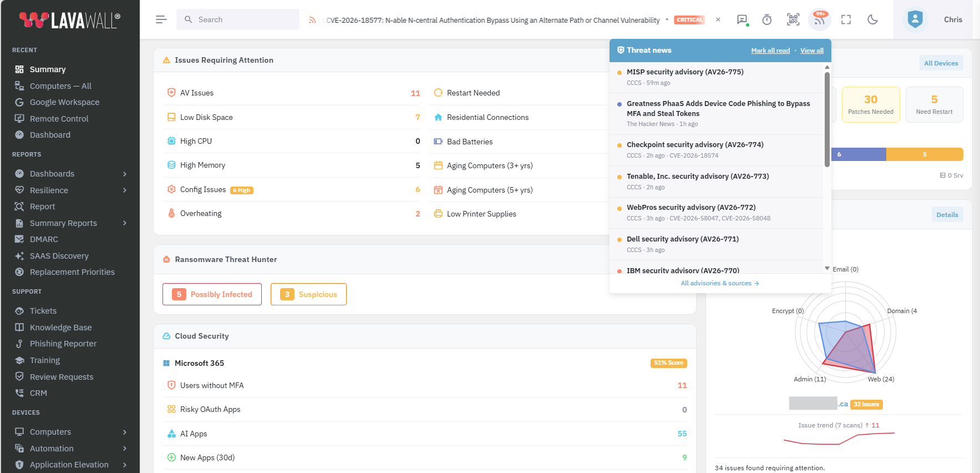The width and height of the screenshot is (980, 473).
Task: Open New Apps (30d) row
Action: (x=425, y=457)
